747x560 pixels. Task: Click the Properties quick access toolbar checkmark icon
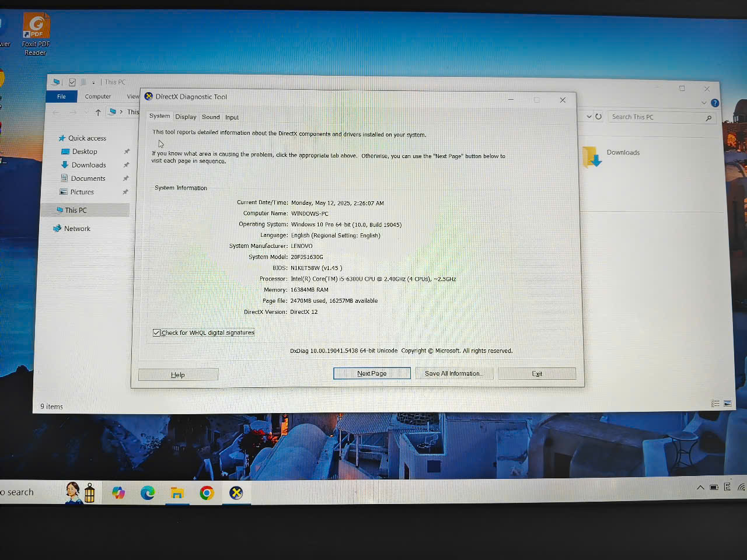(x=72, y=82)
